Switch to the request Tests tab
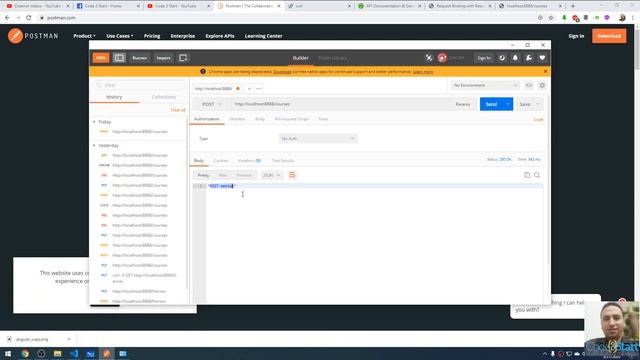 [x=323, y=119]
